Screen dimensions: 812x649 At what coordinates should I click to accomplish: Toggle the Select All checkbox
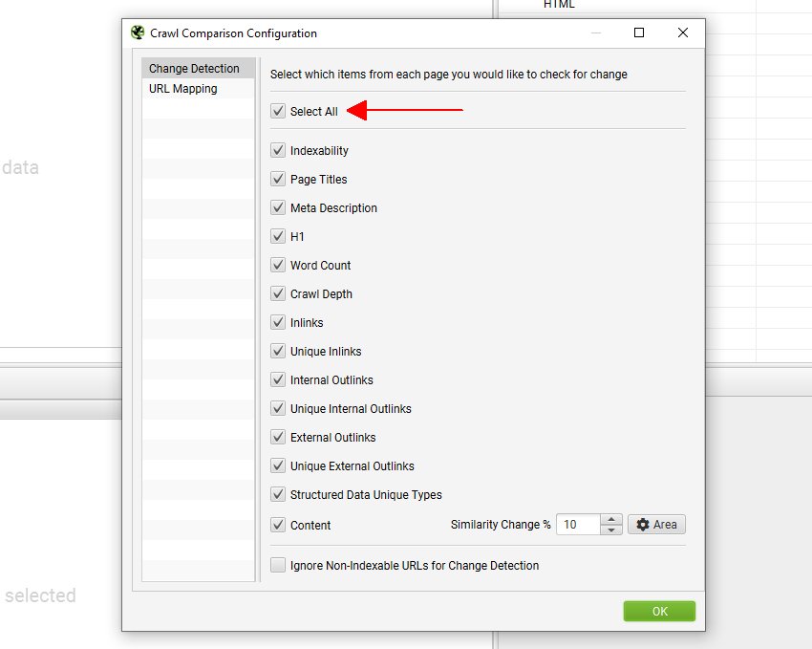pos(278,111)
